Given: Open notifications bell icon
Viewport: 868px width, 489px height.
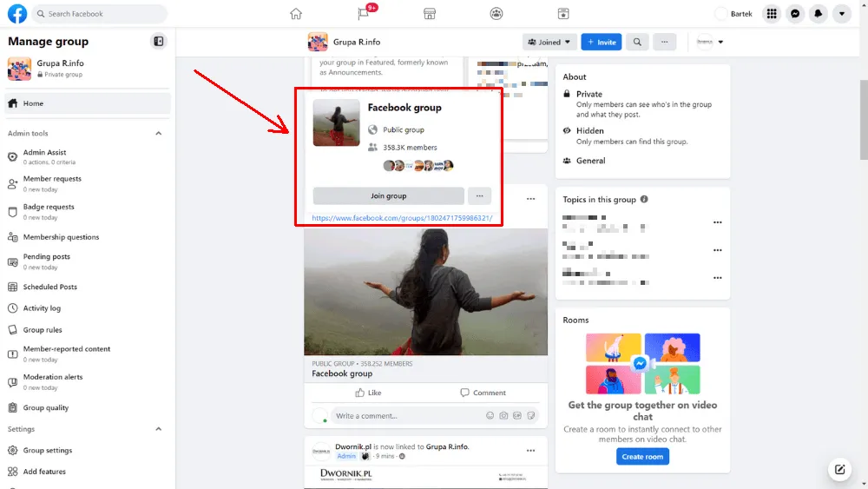Looking at the screenshot, I should coord(819,14).
